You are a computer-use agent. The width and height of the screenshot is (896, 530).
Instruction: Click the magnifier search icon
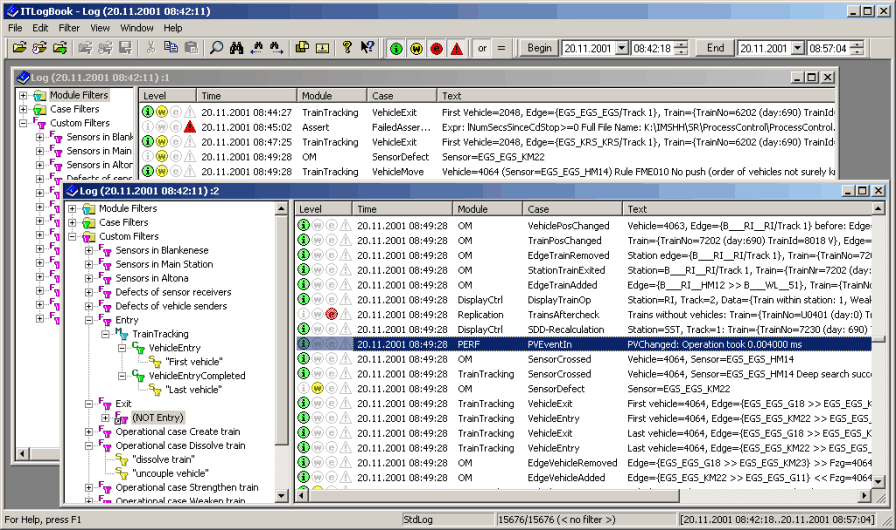(216, 48)
